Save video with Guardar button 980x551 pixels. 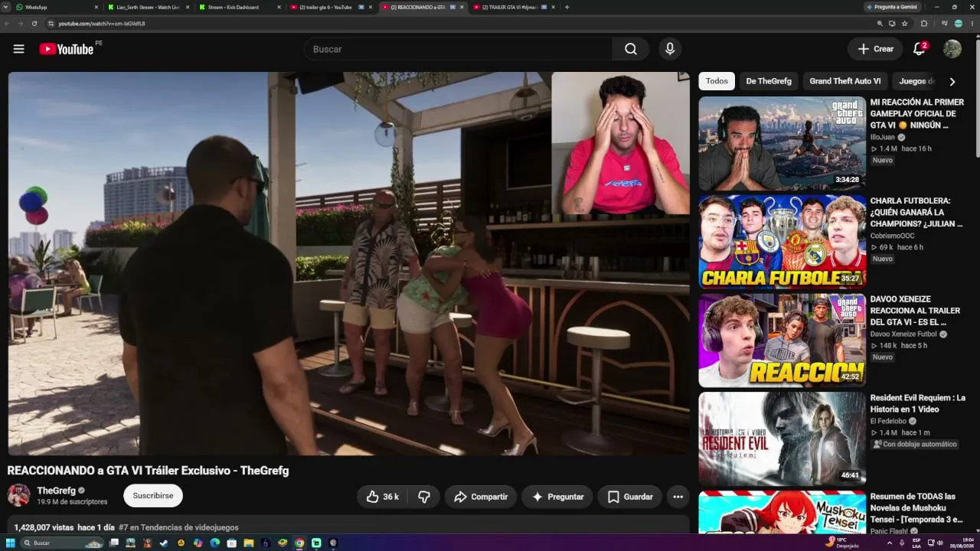pos(630,497)
